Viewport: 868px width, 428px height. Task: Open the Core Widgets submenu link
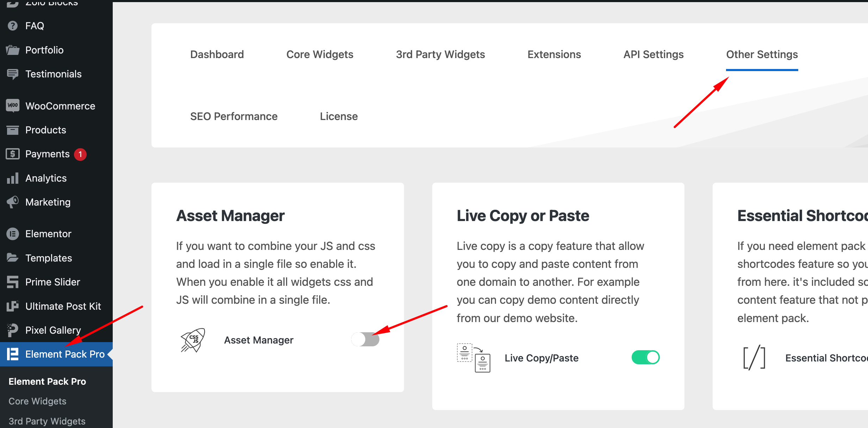click(x=37, y=401)
